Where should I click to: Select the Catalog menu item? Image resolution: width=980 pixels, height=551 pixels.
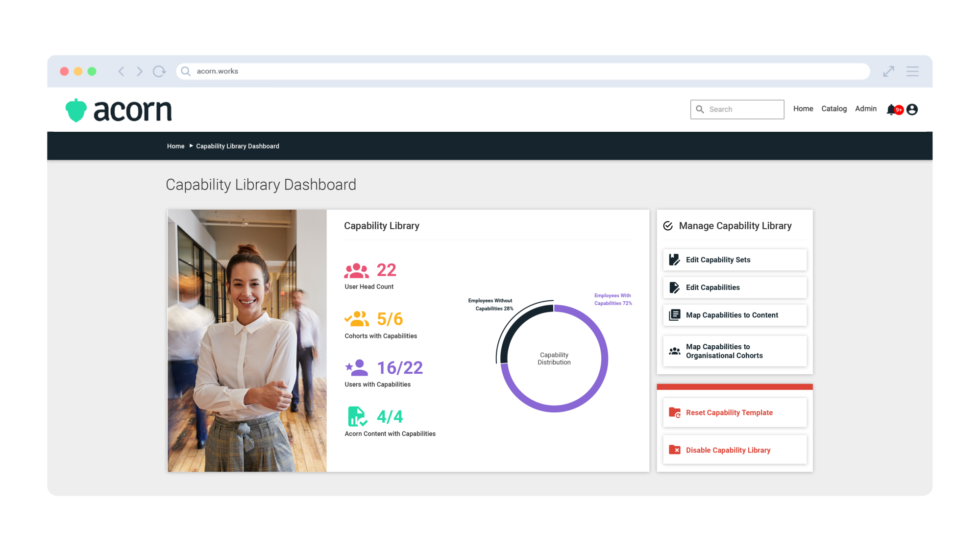tap(834, 108)
